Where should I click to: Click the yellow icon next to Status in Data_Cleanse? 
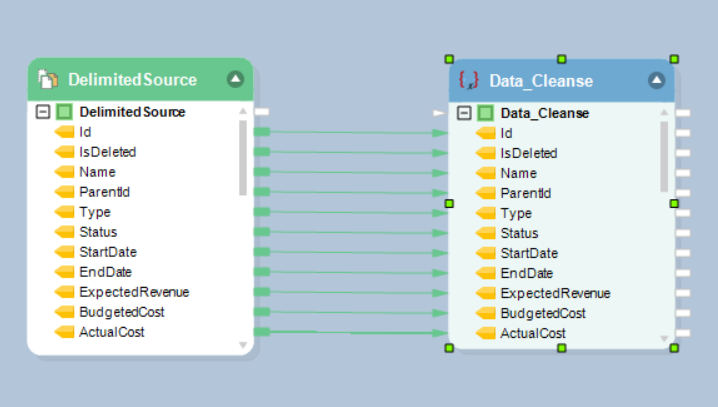[486, 233]
